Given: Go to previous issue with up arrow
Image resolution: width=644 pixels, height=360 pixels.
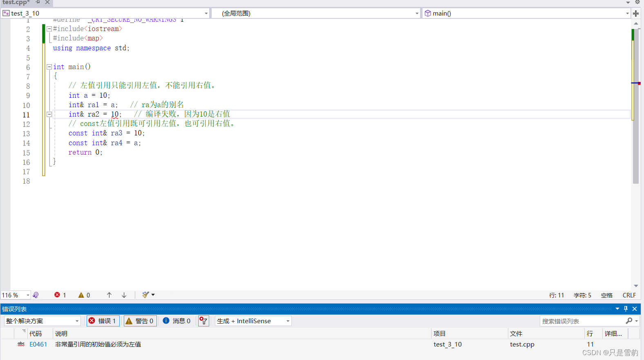Looking at the screenshot, I should (109, 295).
